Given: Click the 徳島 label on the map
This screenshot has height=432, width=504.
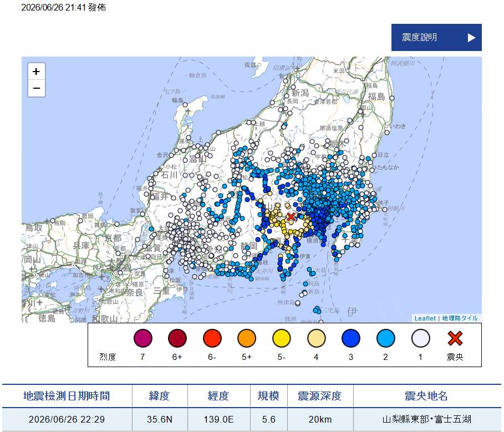Looking at the screenshot, I should (47, 318).
